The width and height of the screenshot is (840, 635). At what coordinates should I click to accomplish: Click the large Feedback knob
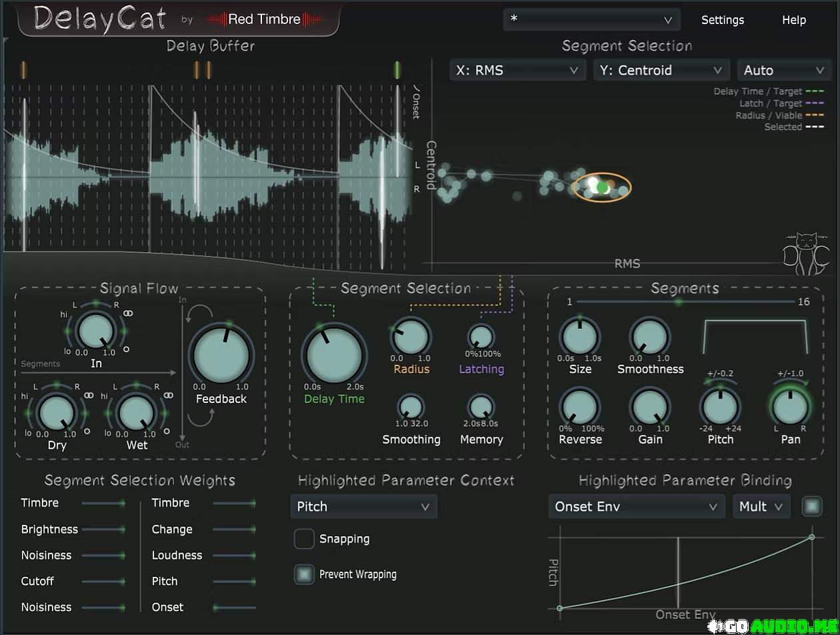[x=221, y=356]
